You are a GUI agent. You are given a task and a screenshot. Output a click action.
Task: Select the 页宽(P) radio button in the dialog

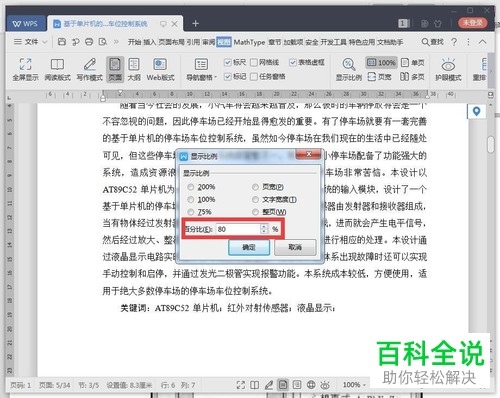point(255,187)
